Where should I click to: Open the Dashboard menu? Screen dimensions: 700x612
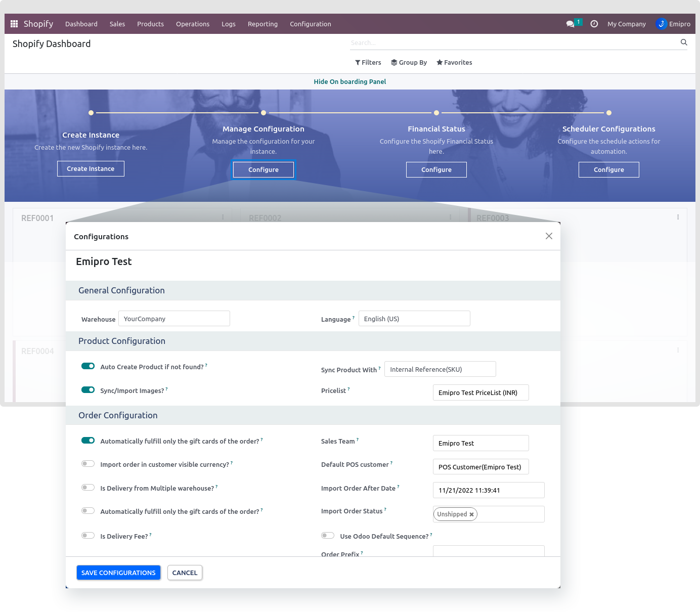(x=81, y=24)
